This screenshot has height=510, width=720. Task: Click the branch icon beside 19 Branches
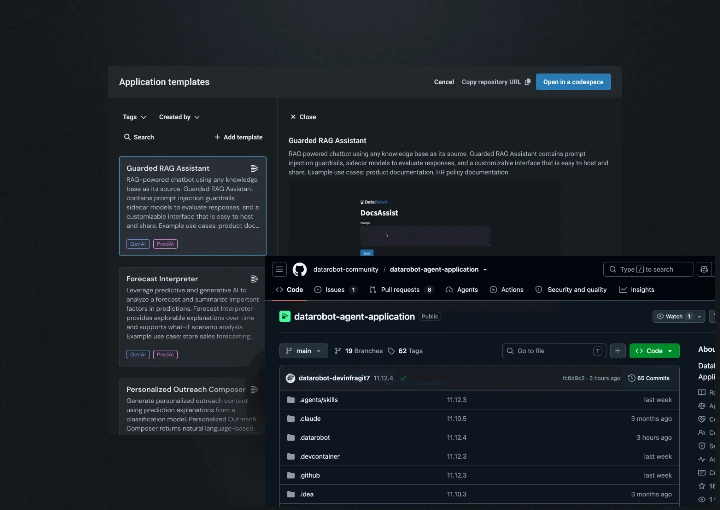click(338, 351)
